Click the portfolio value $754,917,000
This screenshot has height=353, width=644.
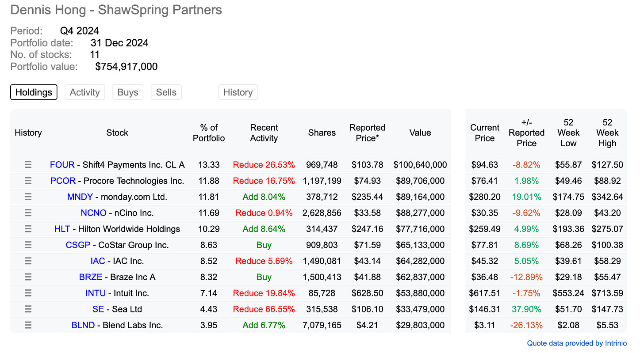tap(126, 67)
